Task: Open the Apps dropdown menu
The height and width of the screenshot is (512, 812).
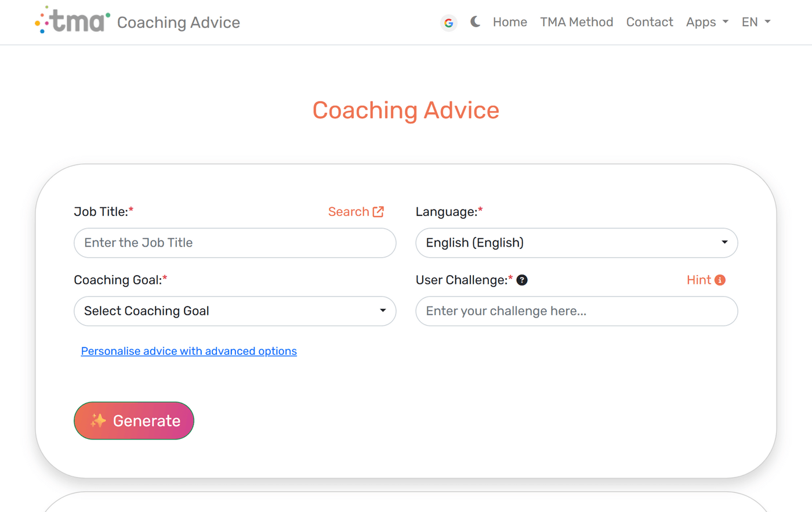Action: [706, 22]
